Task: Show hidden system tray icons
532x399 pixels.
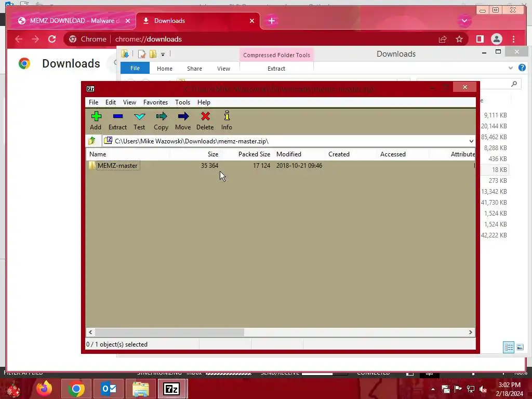Action: [433, 389]
